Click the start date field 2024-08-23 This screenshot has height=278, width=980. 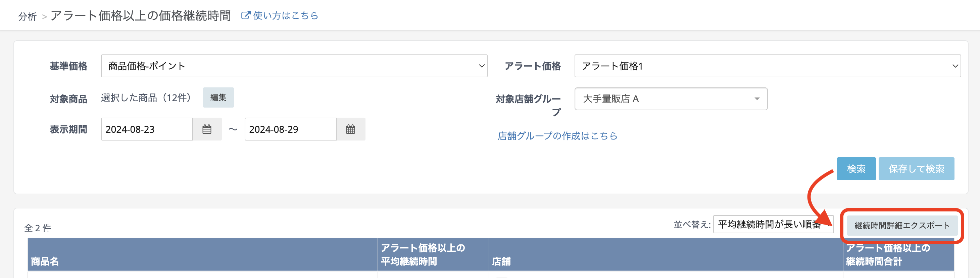(146, 129)
